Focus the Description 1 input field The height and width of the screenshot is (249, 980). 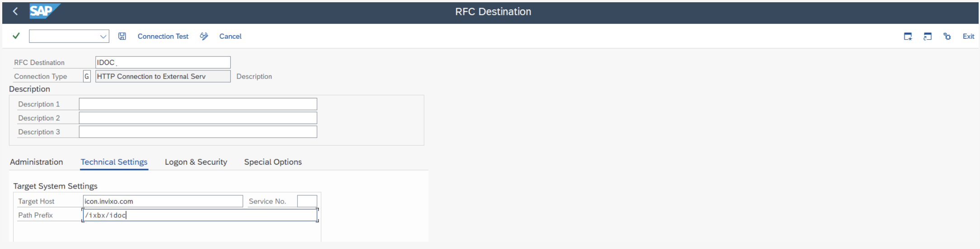(x=198, y=104)
